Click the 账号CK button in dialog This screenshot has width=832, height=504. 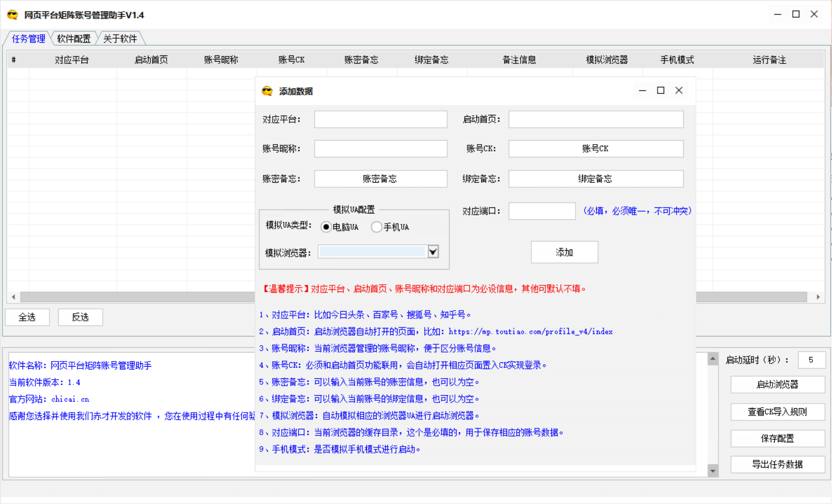pos(596,149)
